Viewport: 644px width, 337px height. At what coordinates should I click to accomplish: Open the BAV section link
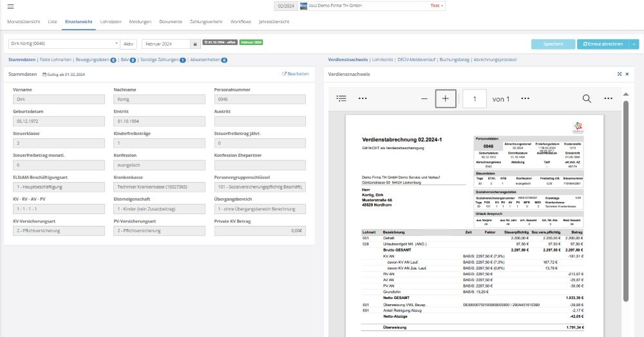125,60
